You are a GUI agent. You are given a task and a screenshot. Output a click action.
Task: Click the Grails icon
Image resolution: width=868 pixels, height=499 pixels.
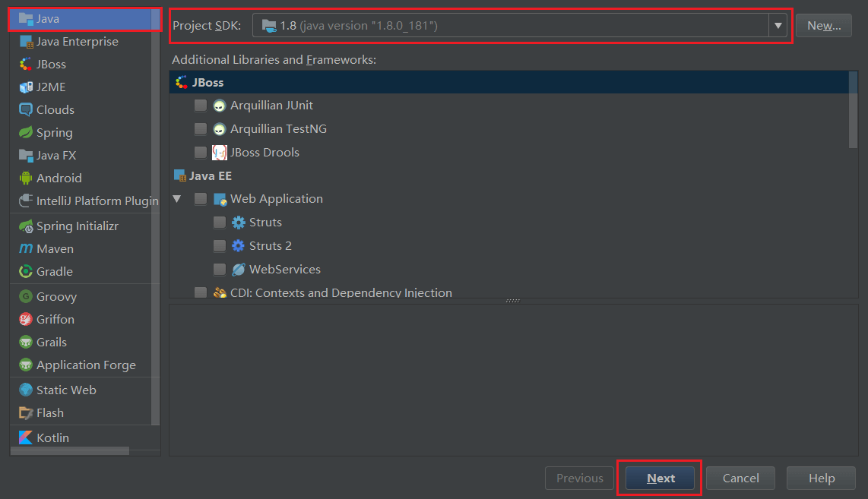click(x=26, y=342)
